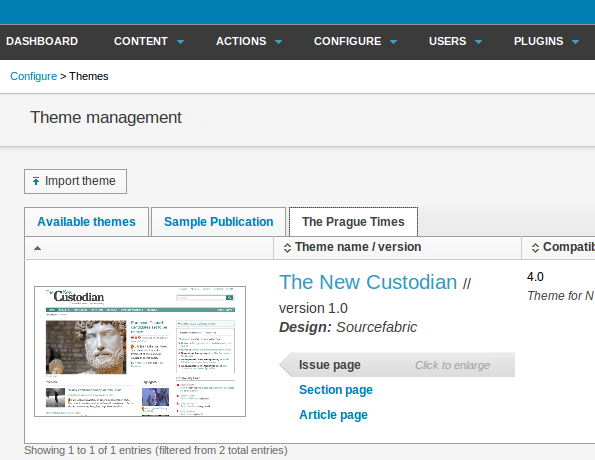595x460 pixels.
Task: Enlarge the New Custodian theme thumbnail
Action: (140, 351)
